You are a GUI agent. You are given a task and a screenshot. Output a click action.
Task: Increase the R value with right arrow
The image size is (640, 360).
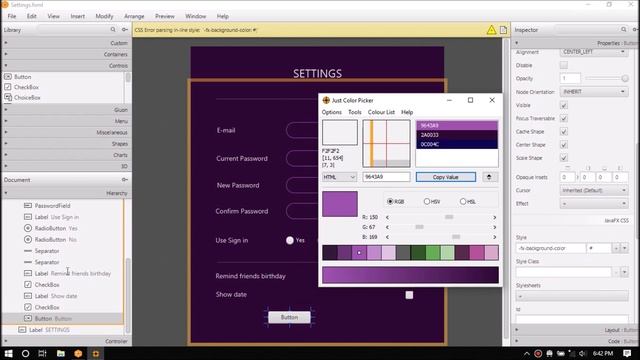[x=495, y=218]
